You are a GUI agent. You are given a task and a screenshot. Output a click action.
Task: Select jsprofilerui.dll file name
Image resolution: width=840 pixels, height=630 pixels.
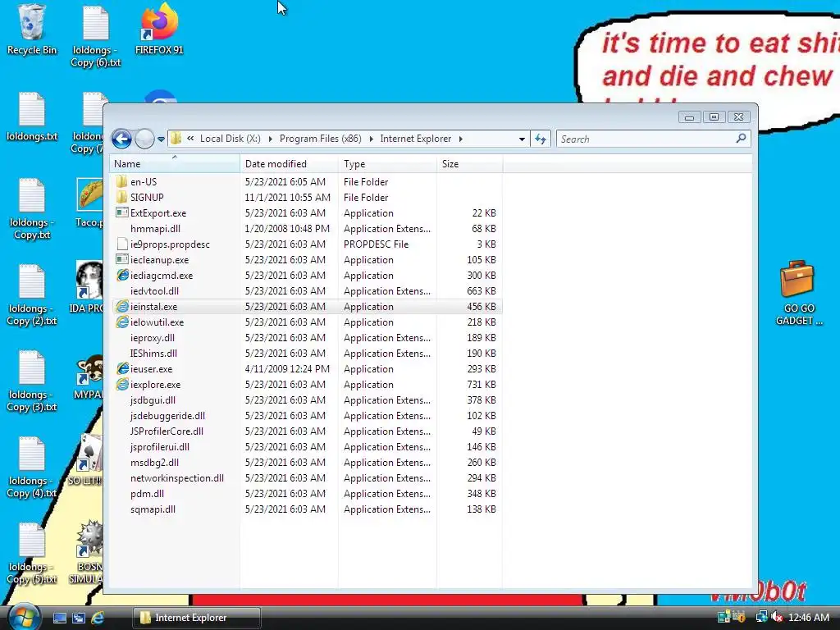160,447
